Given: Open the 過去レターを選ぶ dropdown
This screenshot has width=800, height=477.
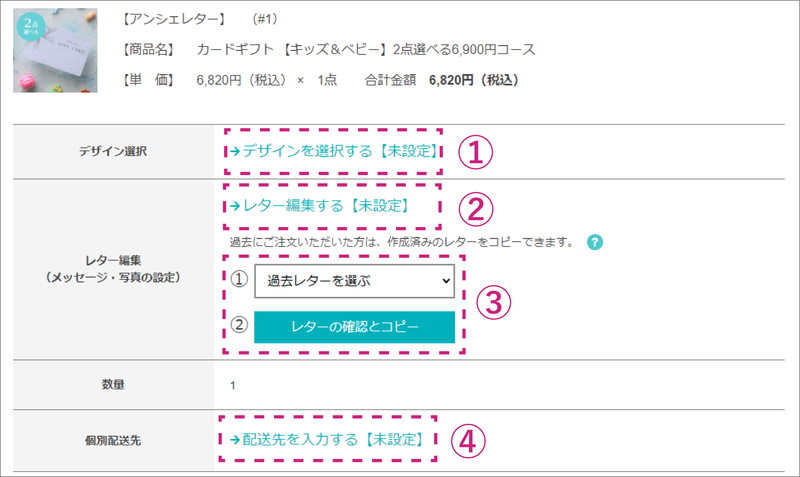Looking at the screenshot, I should pyautogui.click(x=355, y=281).
